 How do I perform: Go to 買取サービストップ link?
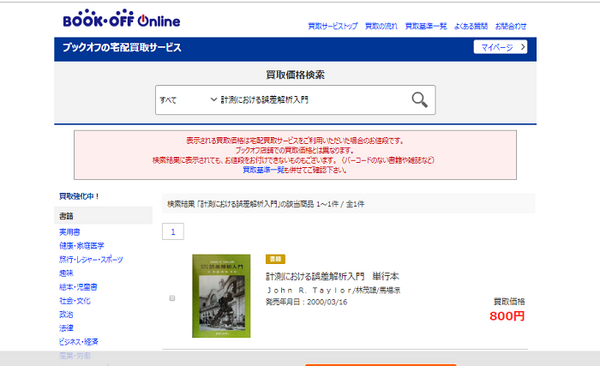click(333, 26)
